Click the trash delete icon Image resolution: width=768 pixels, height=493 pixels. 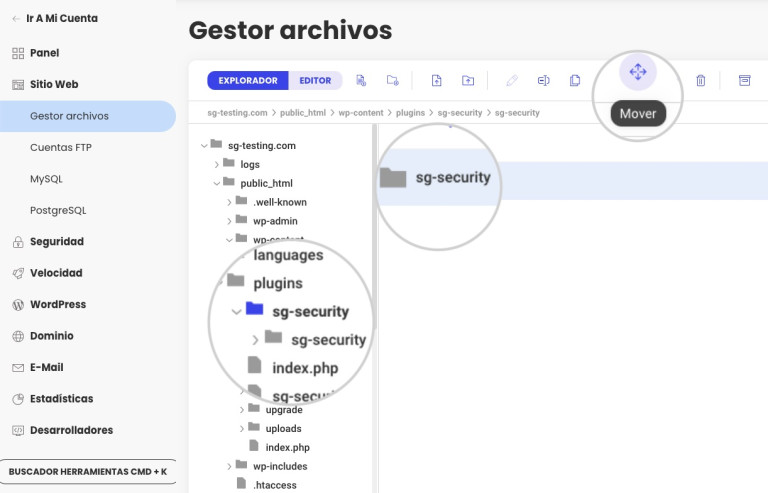pos(700,80)
